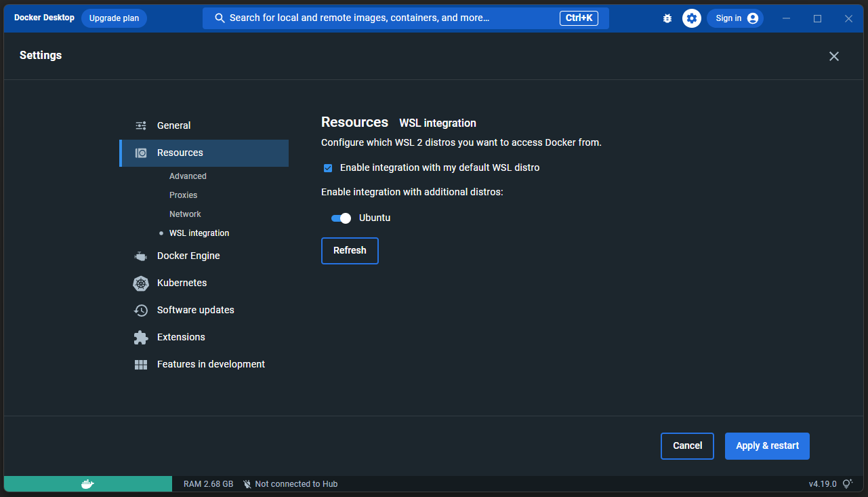Uncheck default WSL distro integration checkbox
Viewport: 868px width, 497px height.
click(x=328, y=168)
